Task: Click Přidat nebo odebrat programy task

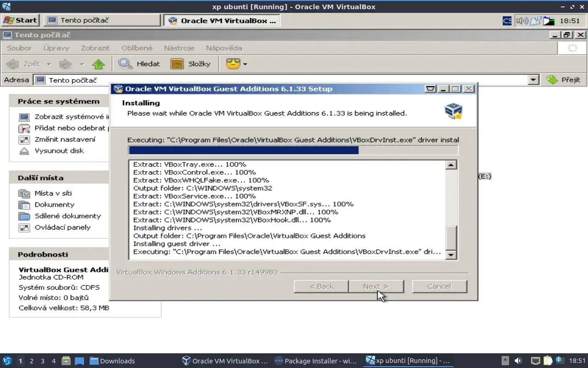Action: 64,128
